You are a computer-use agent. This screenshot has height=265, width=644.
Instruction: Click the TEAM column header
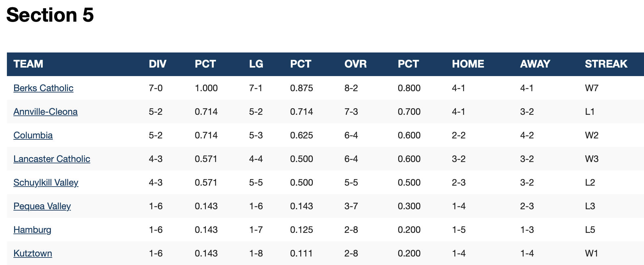(28, 64)
